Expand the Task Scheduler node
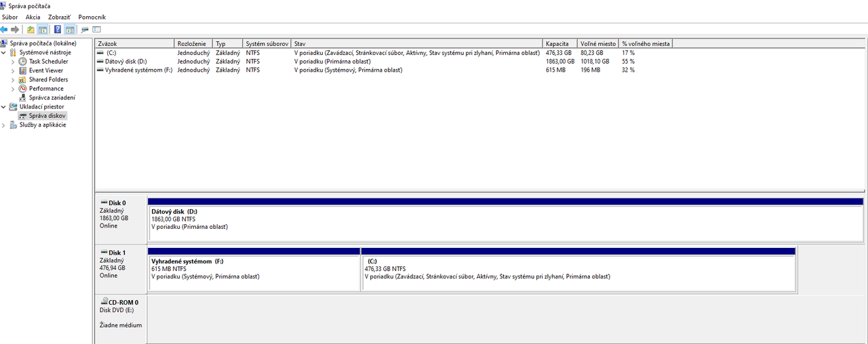The image size is (868, 344). tap(13, 62)
